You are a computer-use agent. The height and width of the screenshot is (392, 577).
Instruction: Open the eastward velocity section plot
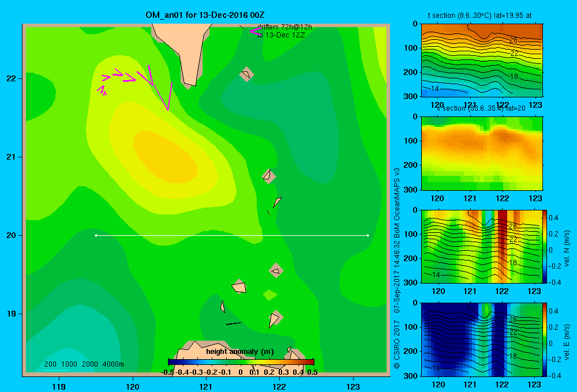click(x=482, y=340)
